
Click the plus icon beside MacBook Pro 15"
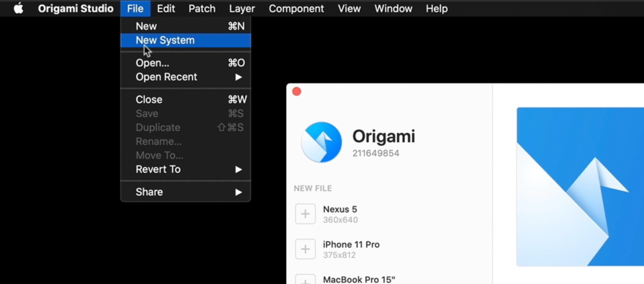(305, 280)
